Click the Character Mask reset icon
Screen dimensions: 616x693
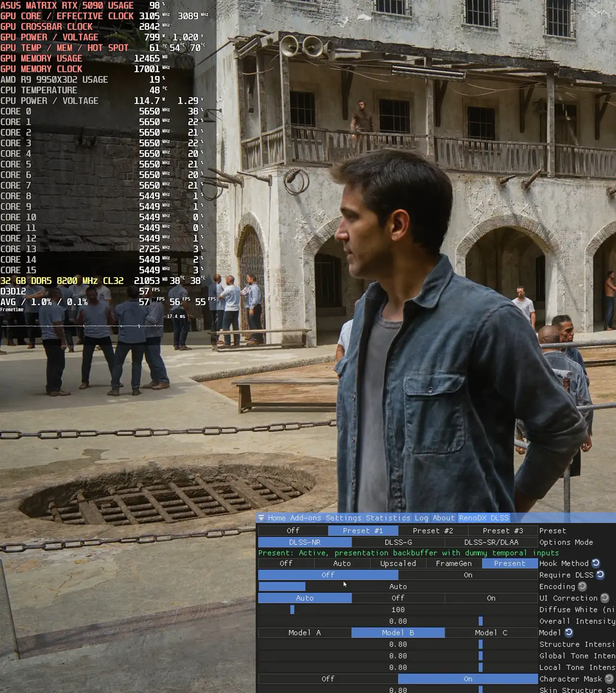[609, 679]
